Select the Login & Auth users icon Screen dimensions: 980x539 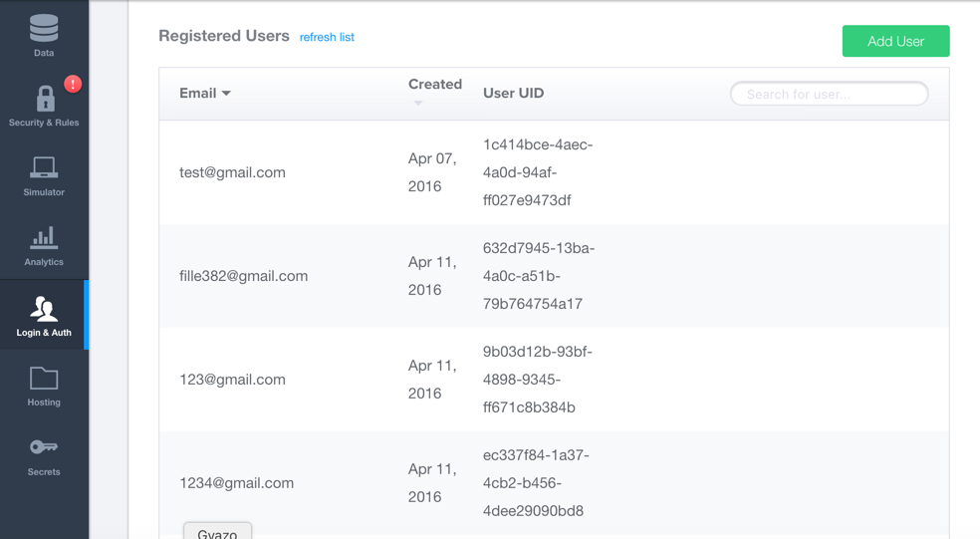pos(44,308)
